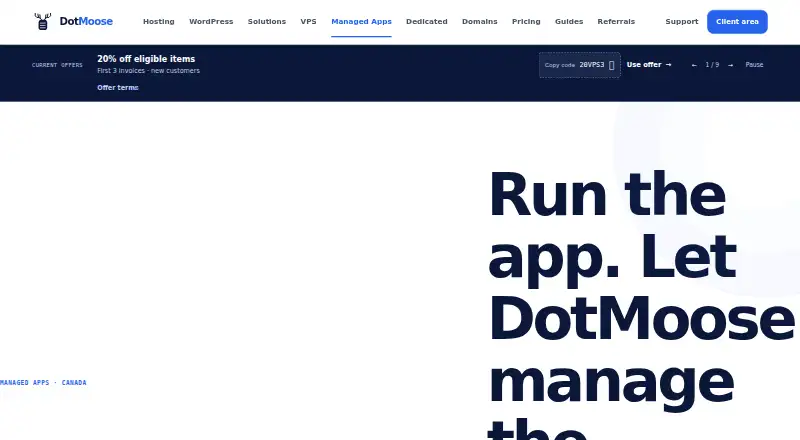Click the 'First 3 invoices - new customers' text

148,70
